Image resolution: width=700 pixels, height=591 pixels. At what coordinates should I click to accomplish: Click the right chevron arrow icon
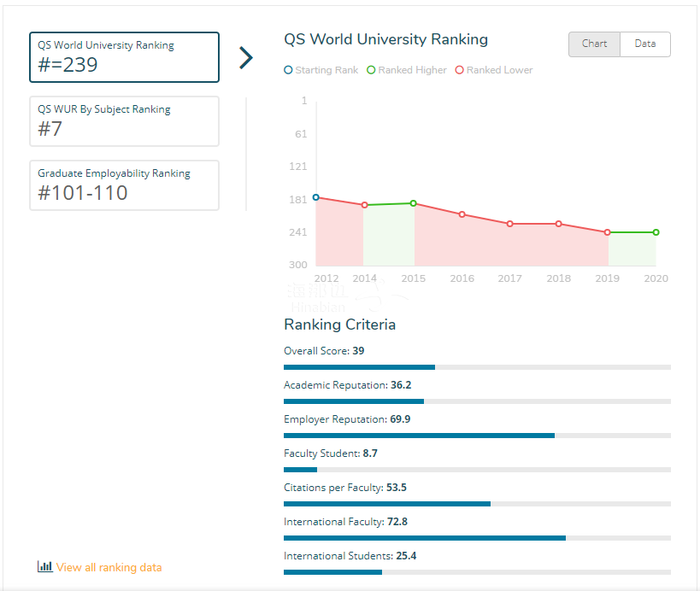(x=246, y=58)
